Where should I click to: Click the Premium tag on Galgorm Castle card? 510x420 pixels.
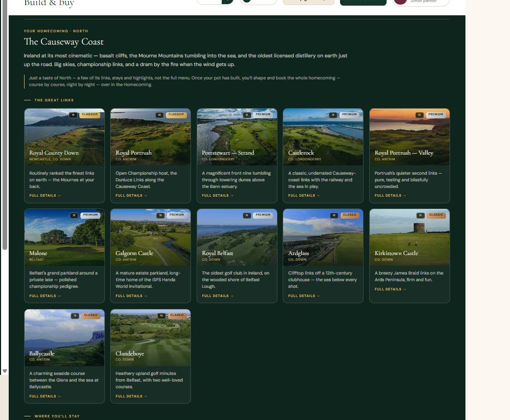(177, 215)
